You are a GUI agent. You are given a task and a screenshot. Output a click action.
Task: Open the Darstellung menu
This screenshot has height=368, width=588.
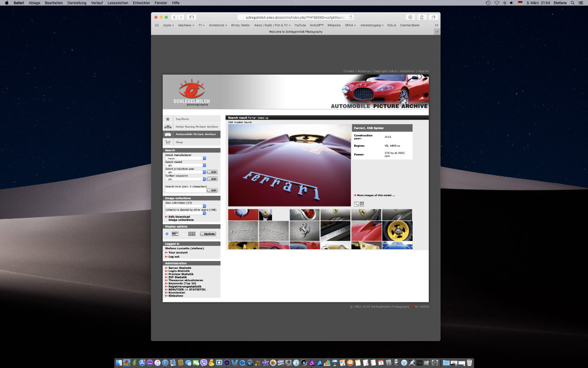(76, 3)
